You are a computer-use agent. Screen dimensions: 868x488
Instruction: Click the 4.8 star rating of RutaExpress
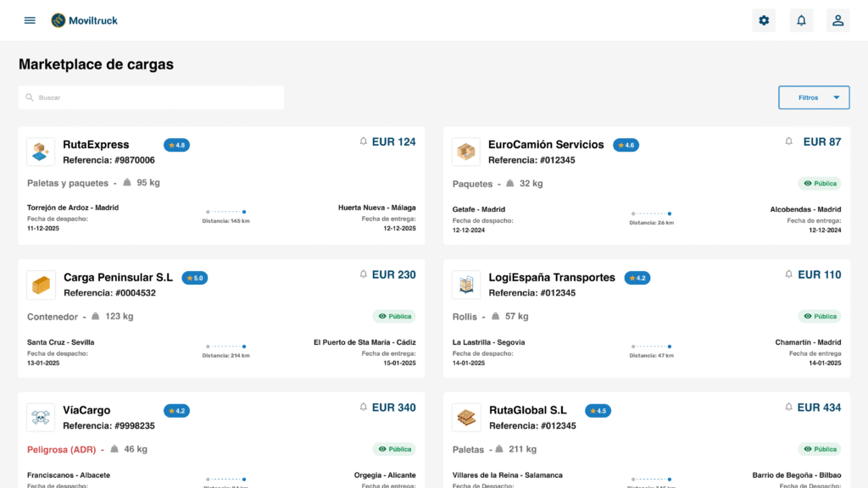[x=176, y=145]
